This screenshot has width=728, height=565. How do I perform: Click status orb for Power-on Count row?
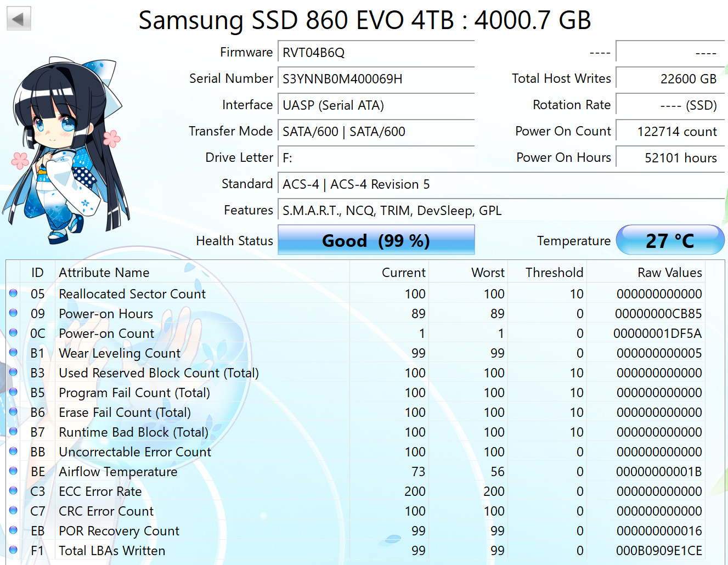tap(13, 333)
